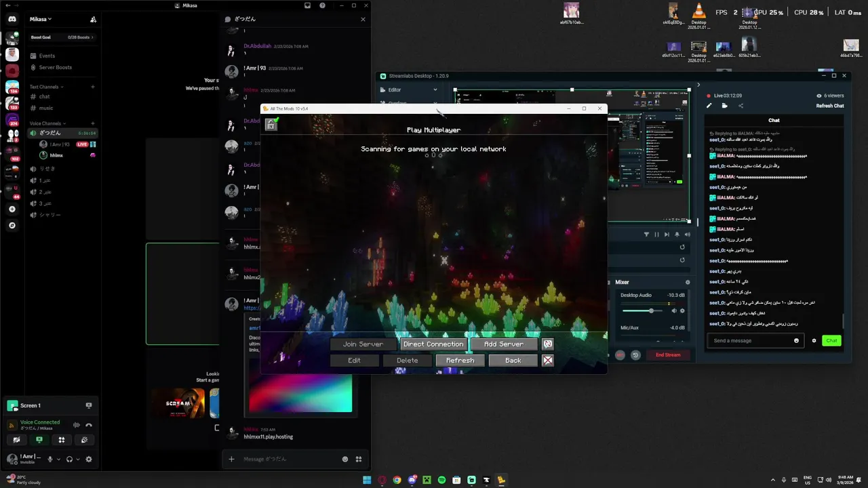The image size is (868, 488).
Task: Click Refresh Chat link in Streamlabs
Action: click(x=830, y=106)
